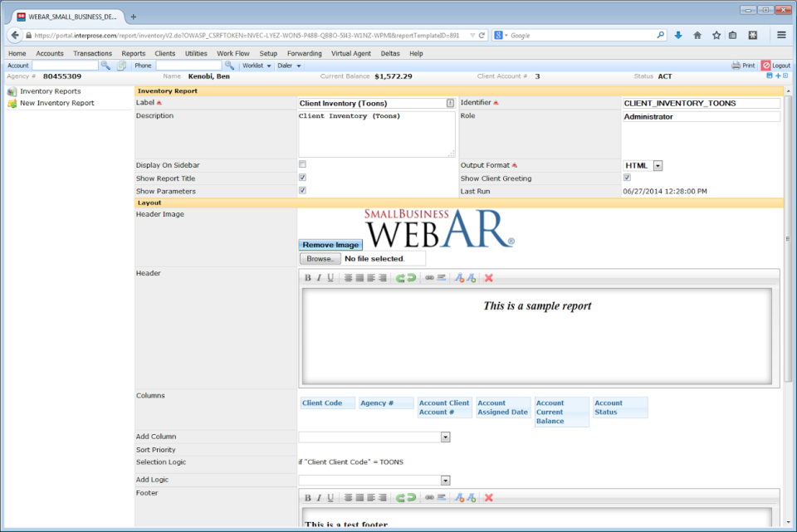Open the Add Logic dropdown
Screen dimensions: 797x532
tap(445, 481)
